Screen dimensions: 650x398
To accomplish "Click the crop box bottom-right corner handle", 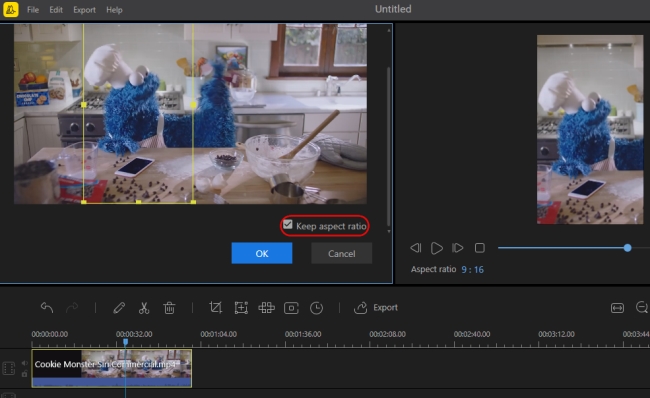I will [193, 202].
